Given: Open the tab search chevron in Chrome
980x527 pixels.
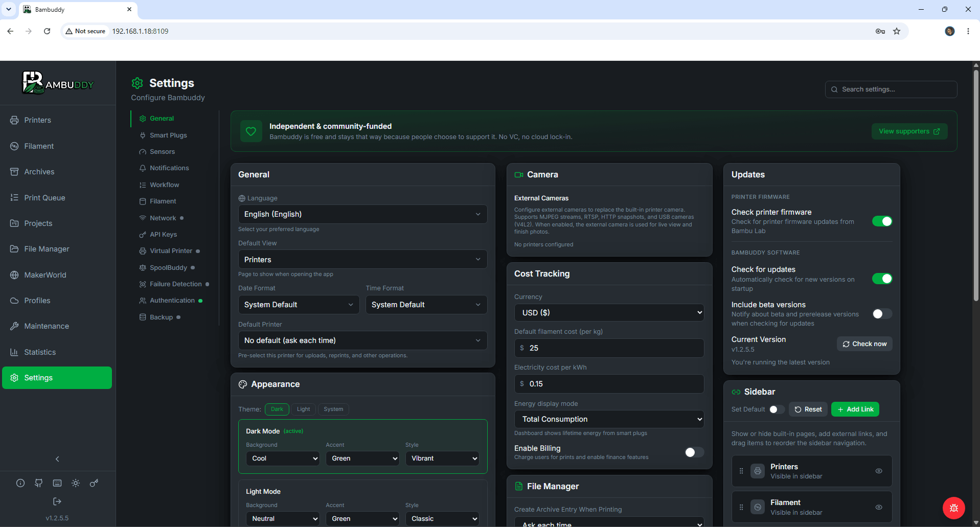Looking at the screenshot, I should pyautogui.click(x=9, y=9).
